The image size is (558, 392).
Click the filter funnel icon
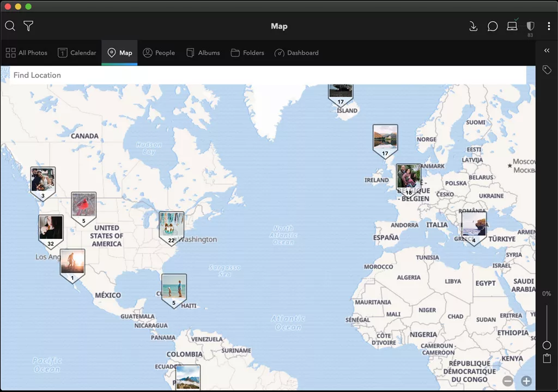(x=28, y=26)
